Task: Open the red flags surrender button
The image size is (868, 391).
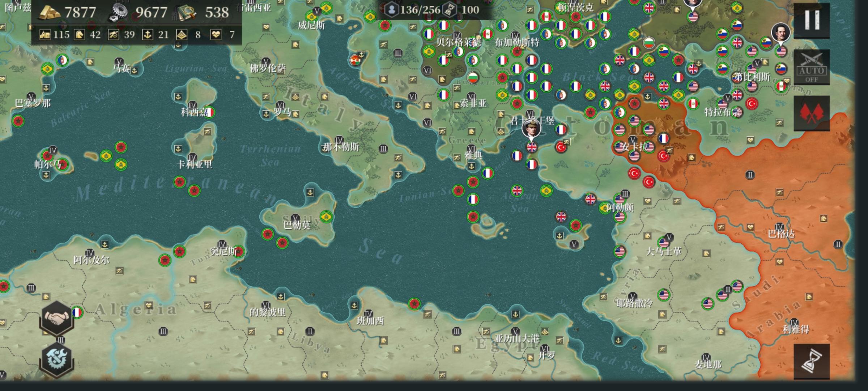Action: [811, 113]
